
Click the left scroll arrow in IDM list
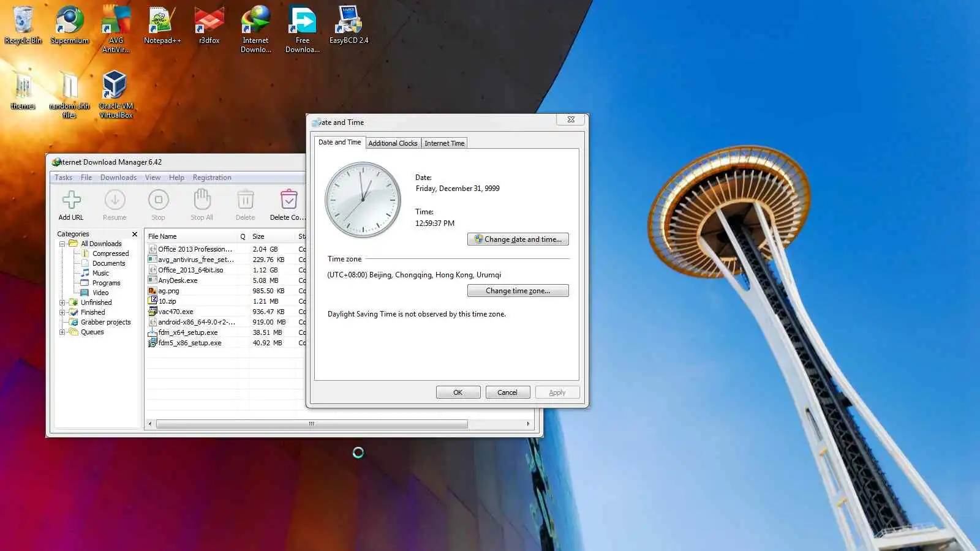click(x=150, y=424)
